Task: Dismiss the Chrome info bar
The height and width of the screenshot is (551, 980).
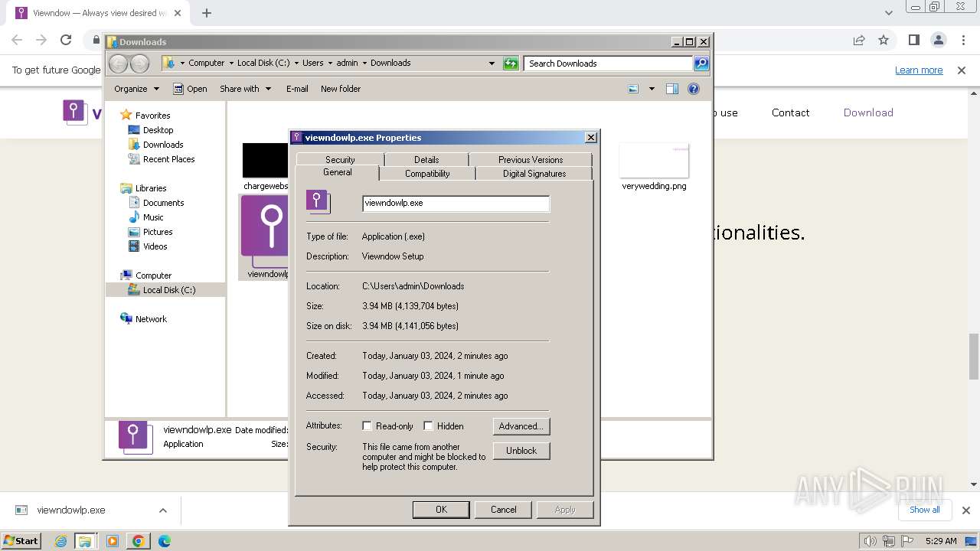Action: tap(962, 70)
